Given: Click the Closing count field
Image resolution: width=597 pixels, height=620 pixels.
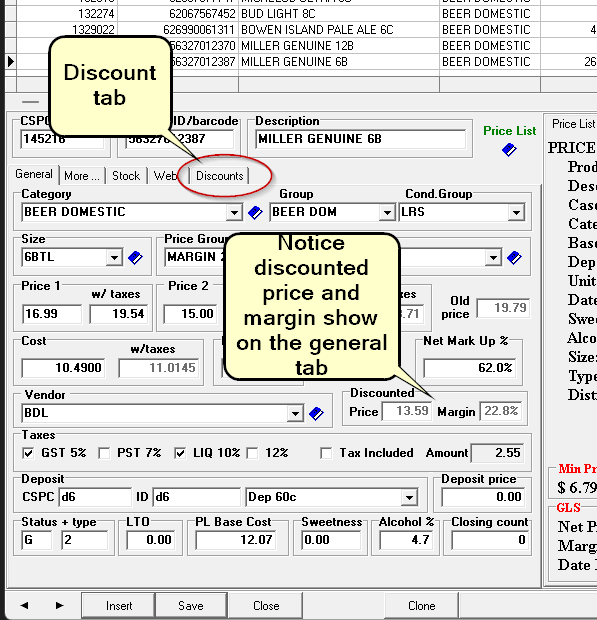Looking at the screenshot, I should click(489, 540).
